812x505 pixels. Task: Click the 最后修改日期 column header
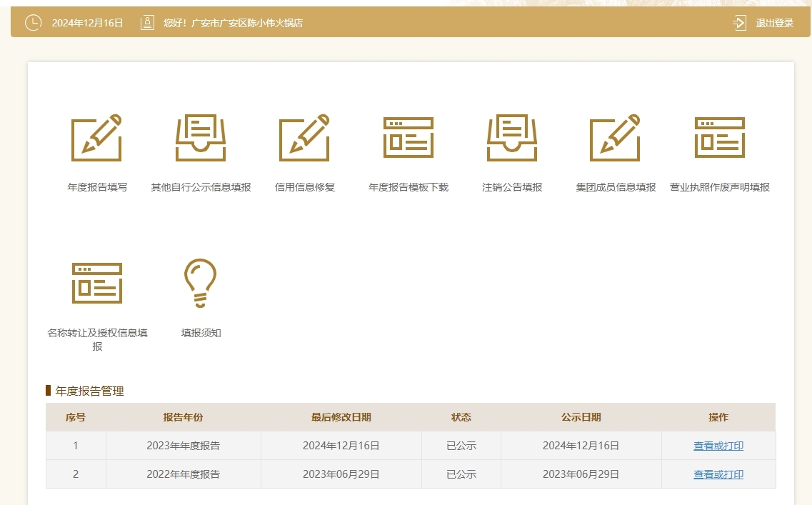pos(341,417)
